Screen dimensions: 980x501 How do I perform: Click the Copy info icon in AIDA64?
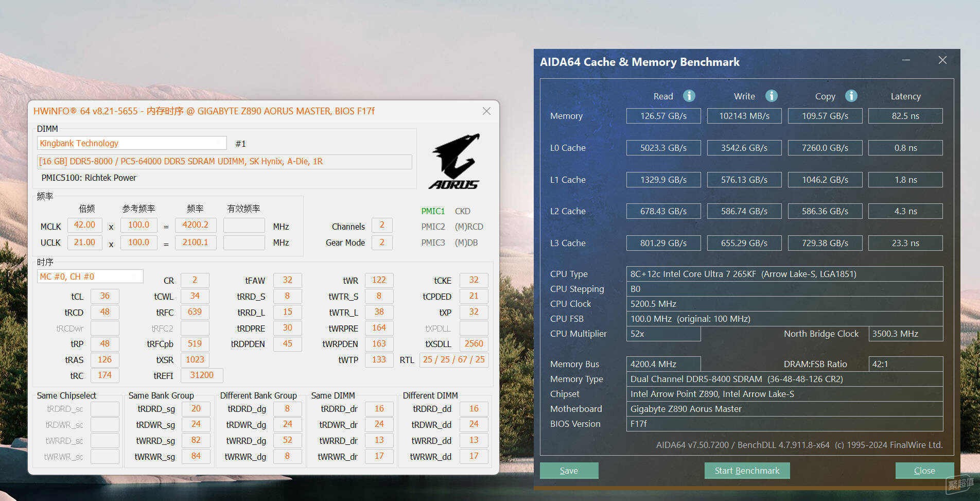[851, 96]
